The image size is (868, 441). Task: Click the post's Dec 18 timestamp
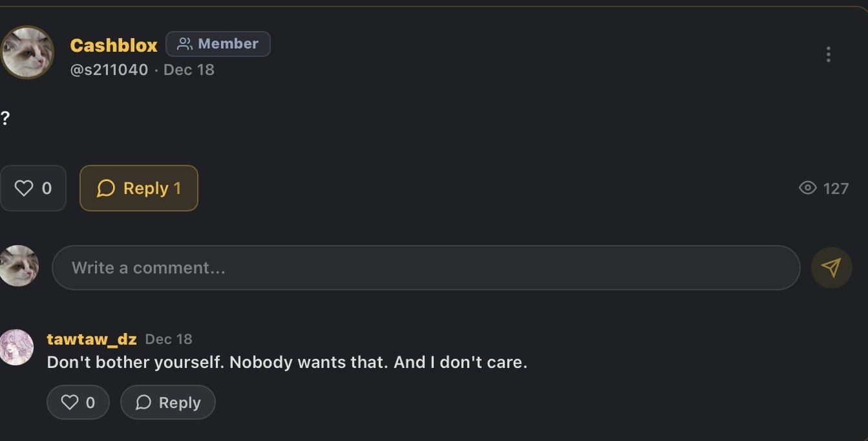coord(189,70)
